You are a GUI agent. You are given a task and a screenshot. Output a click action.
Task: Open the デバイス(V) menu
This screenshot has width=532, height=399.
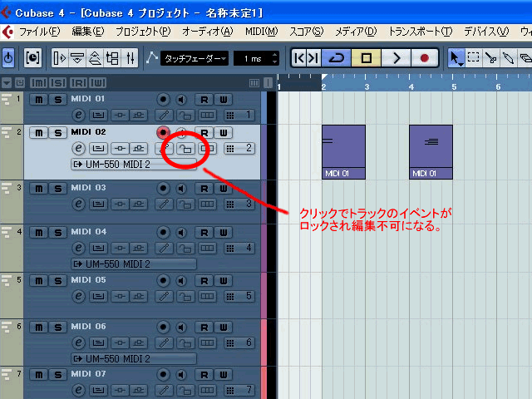[486, 32]
